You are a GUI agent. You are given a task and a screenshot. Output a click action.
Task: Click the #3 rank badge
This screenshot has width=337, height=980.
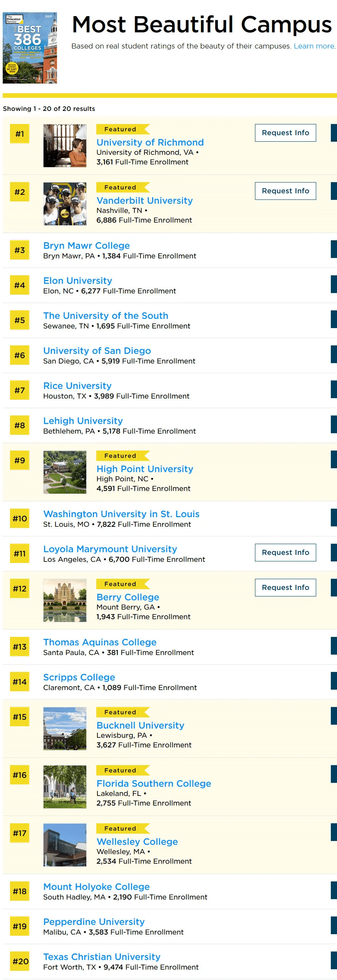(20, 250)
